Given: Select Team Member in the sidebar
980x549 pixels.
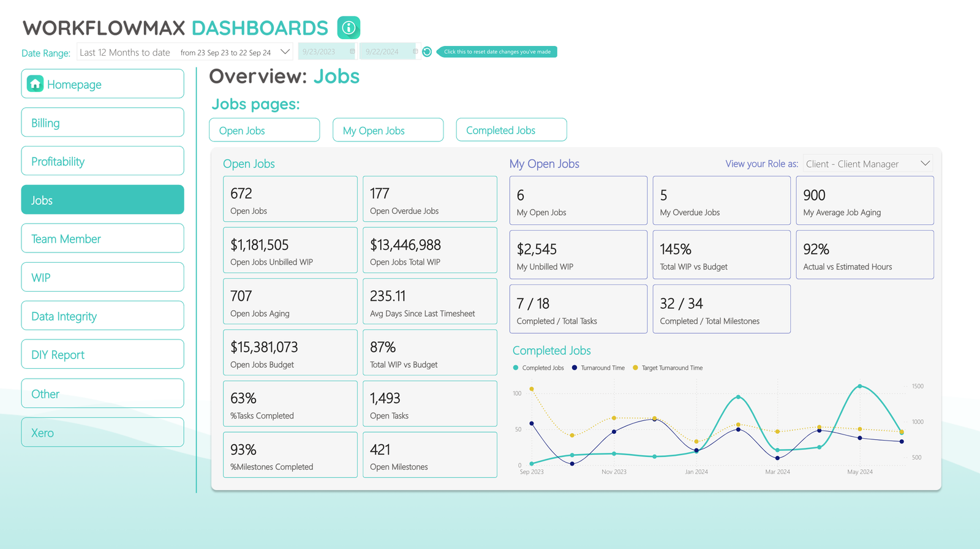Looking at the screenshot, I should click(102, 238).
